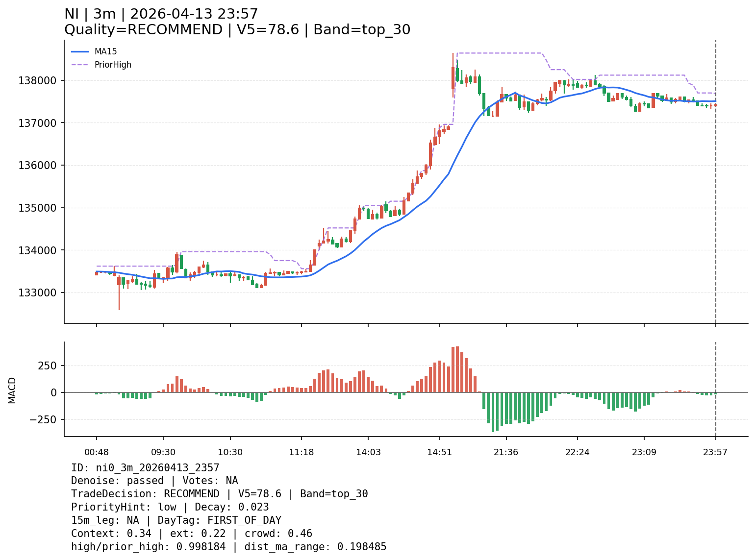
Task: Click the tallest red MACD histogram bar
Action: click(457, 369)
